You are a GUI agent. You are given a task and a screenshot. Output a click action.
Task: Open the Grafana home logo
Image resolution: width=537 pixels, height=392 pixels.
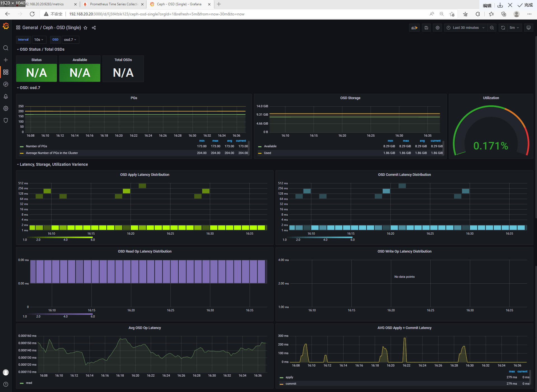[6, 26]
